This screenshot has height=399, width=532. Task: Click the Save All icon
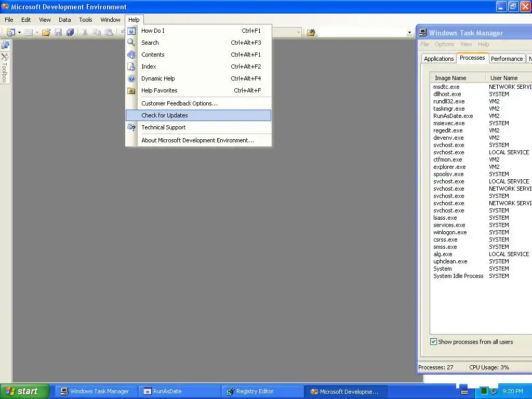pyautogui.click(x=70, y=32)
